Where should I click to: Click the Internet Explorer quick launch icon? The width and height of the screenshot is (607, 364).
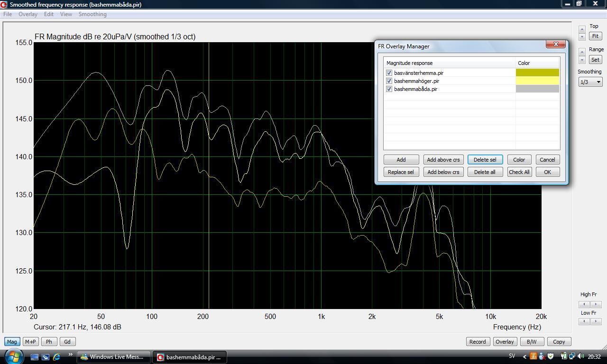click(57, 357)
